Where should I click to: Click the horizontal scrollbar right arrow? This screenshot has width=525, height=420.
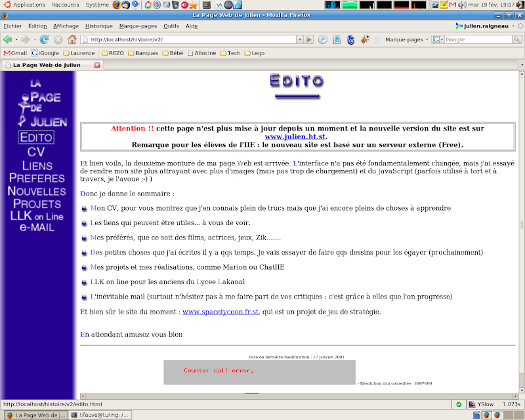tap(516, 396)
